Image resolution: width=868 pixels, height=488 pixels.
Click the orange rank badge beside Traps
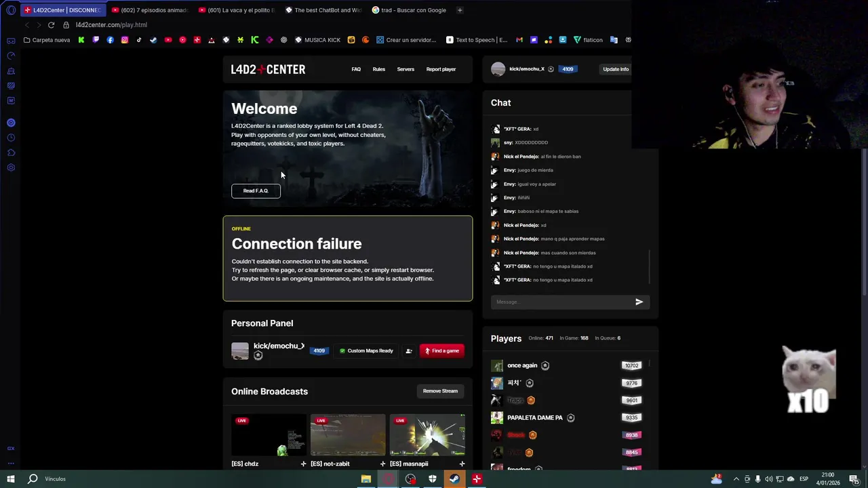531,400
